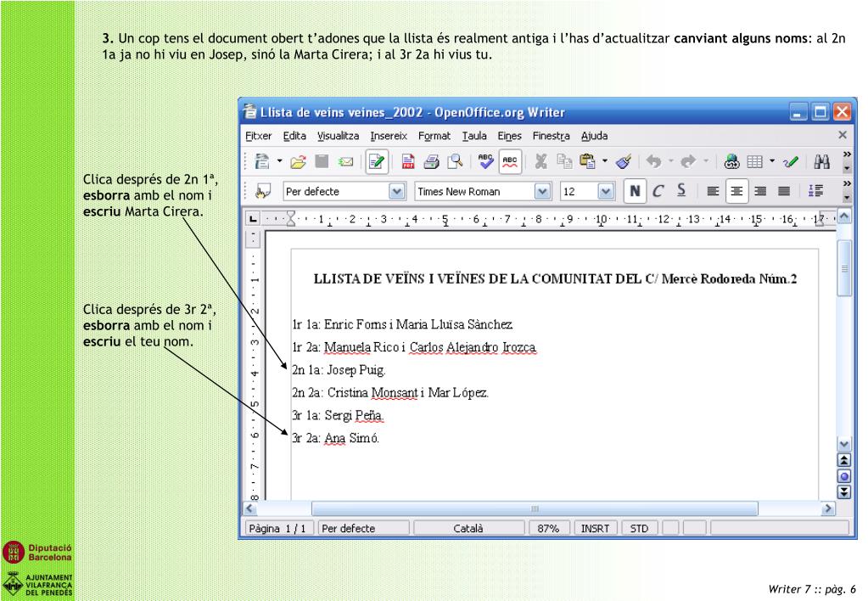Align text left
868x601 pixels.
(713, 192)
